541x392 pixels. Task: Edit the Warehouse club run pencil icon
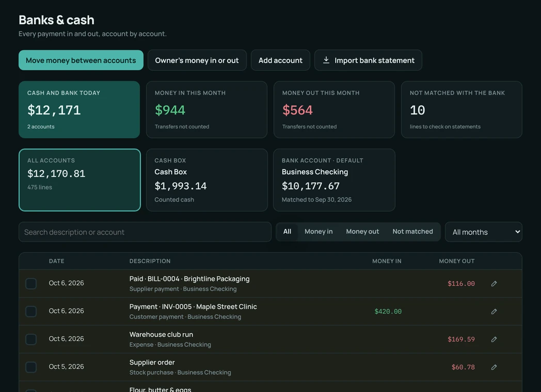coord(494,339)
